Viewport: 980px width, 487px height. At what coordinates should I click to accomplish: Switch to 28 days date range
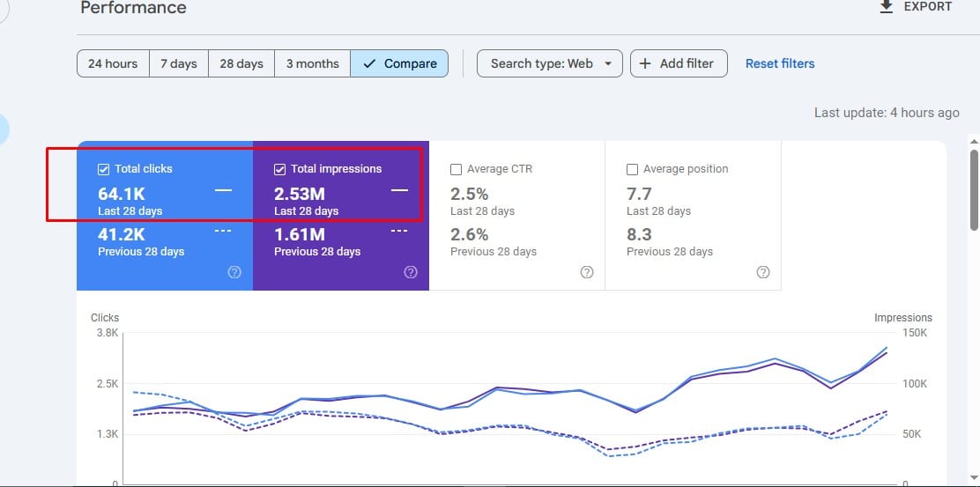coord(241,63)
